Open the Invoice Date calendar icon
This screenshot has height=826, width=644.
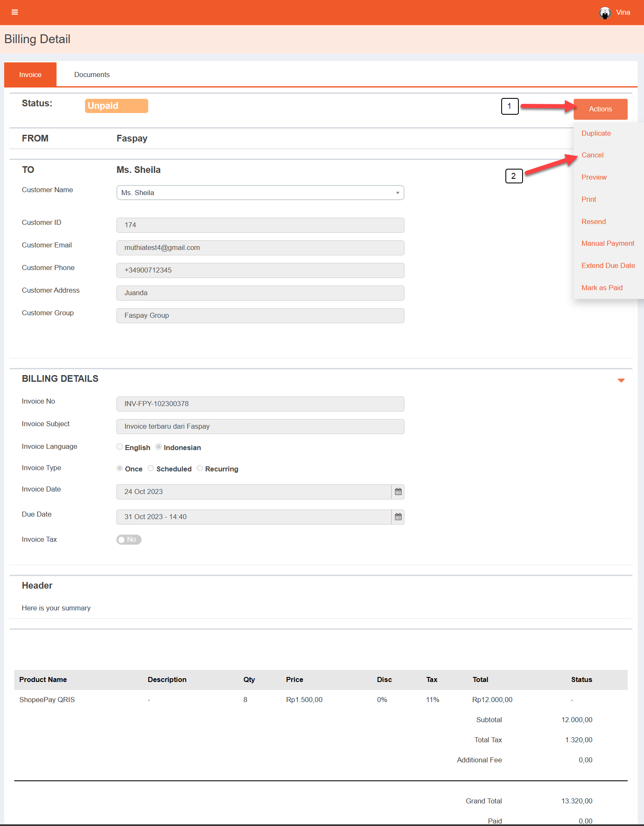pos(398,492)
